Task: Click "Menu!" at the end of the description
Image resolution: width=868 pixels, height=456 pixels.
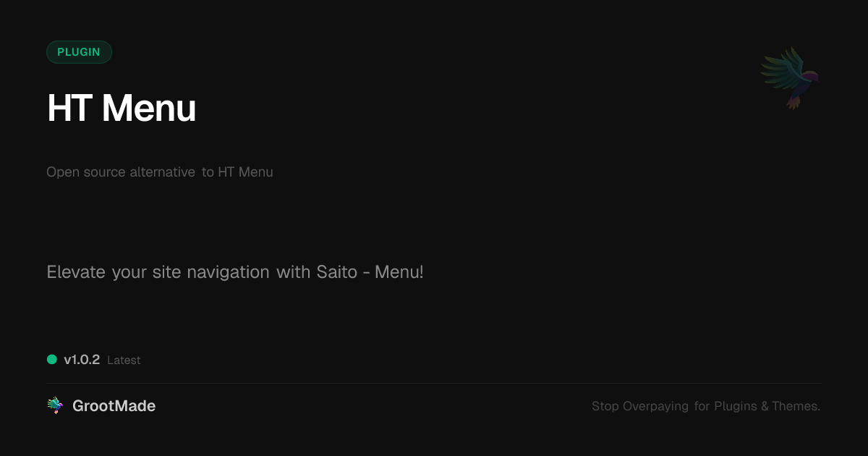Action: [x=399, y=273]
